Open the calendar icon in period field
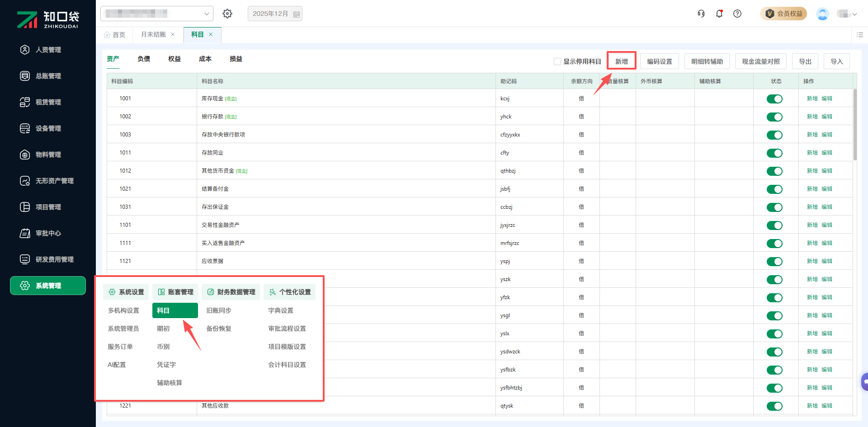This screenshot has height=427, width=868. (x=297, y=14)
